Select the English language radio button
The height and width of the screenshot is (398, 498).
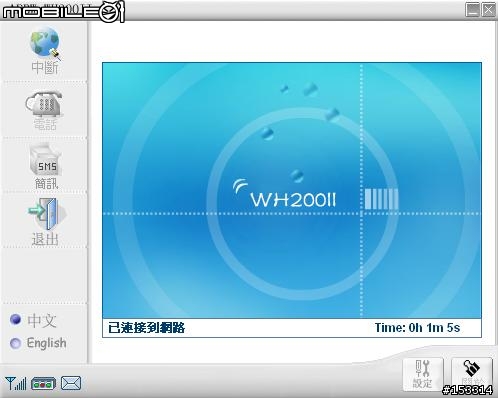click(x=15, y=343)
